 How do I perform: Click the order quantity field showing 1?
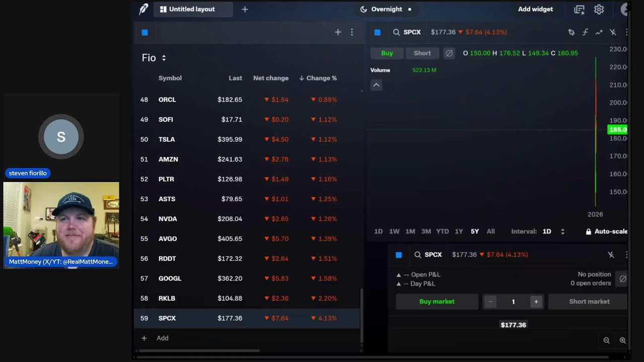[x=513, y=302]
